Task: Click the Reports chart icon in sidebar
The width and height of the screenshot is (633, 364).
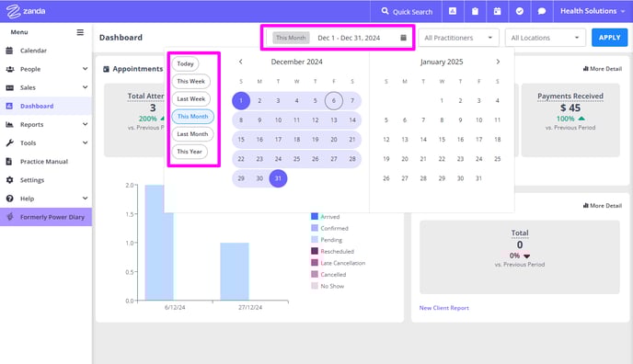Action: 10,124
